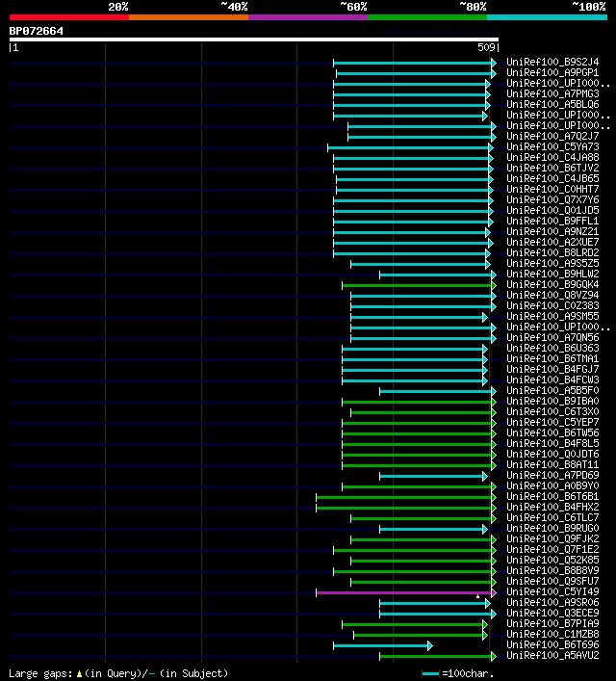
Task: Select the UniRef100_Q9FJK2 label
Action: tap(552, 539)
